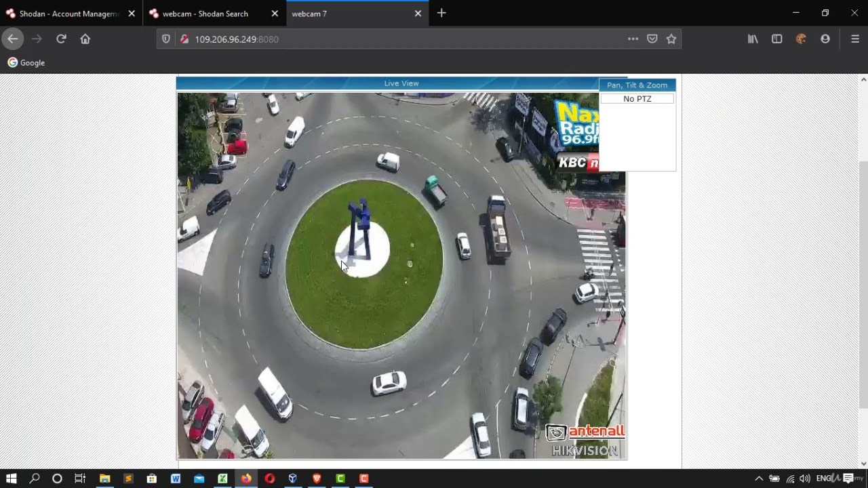
Task: Open Microsoft Excel from the taskbar
Action: (x=222, y=479)
